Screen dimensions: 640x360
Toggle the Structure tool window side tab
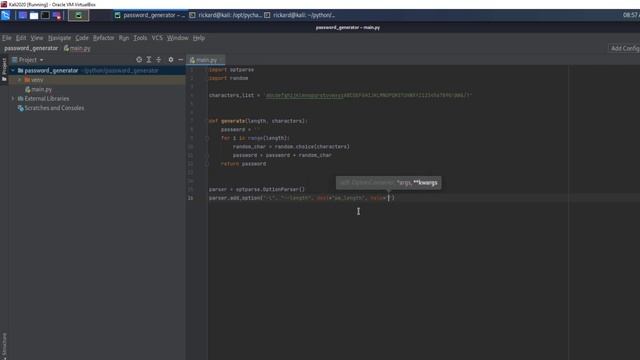pos(4,346)
